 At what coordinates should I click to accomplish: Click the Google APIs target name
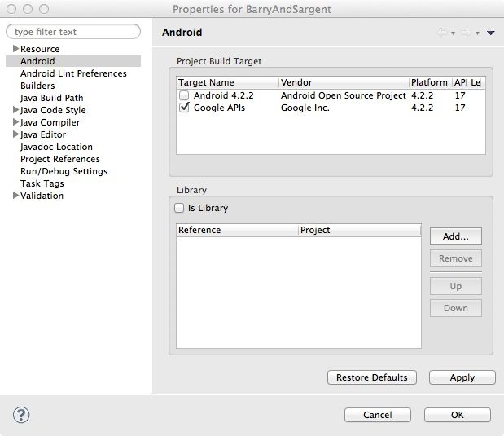click(219, 108)
